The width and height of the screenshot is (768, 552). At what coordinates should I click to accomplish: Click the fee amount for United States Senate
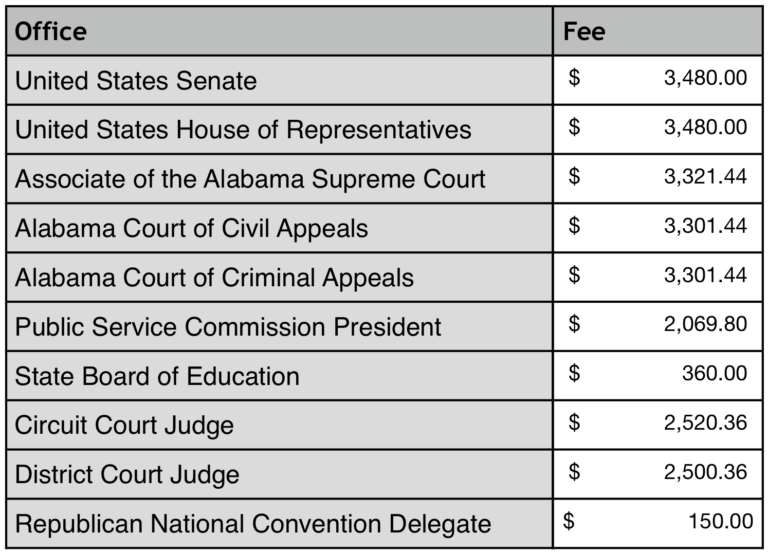(x=705, y=78)
